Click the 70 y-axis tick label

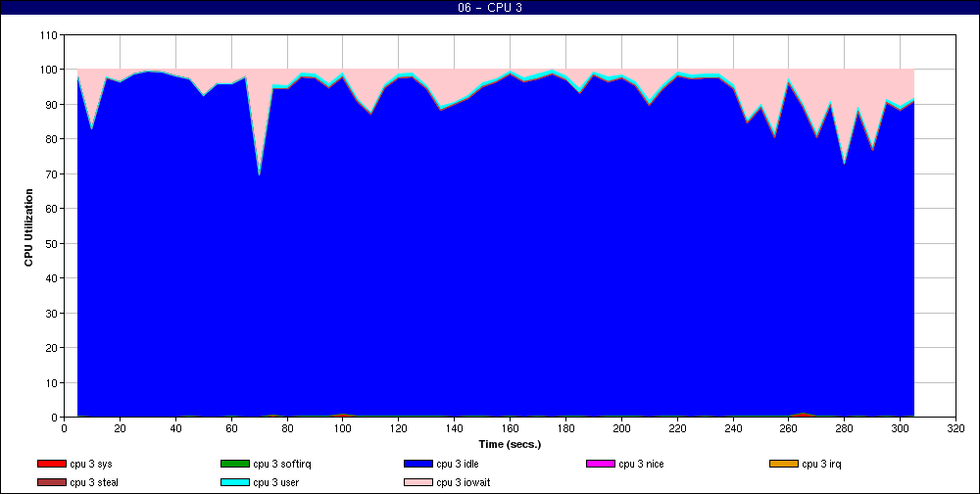[53, 173]
